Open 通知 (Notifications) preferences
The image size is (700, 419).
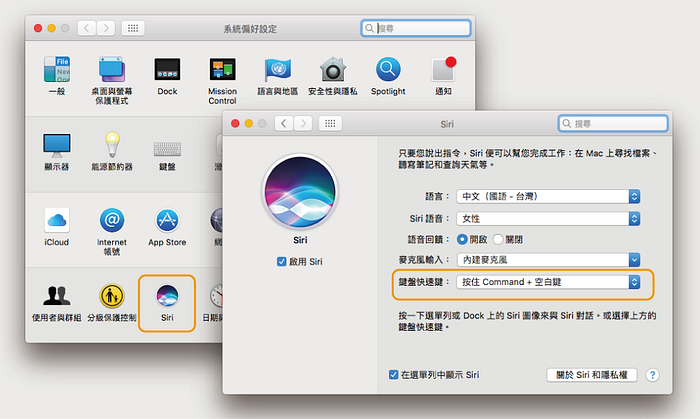[443, 70]
